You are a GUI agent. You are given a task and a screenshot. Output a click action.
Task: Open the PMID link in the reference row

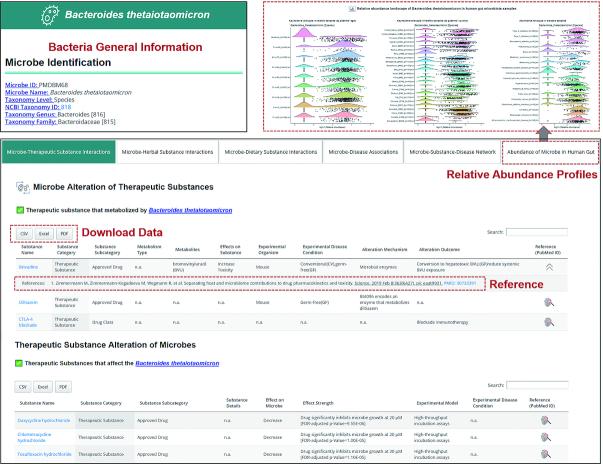[460, 283]
